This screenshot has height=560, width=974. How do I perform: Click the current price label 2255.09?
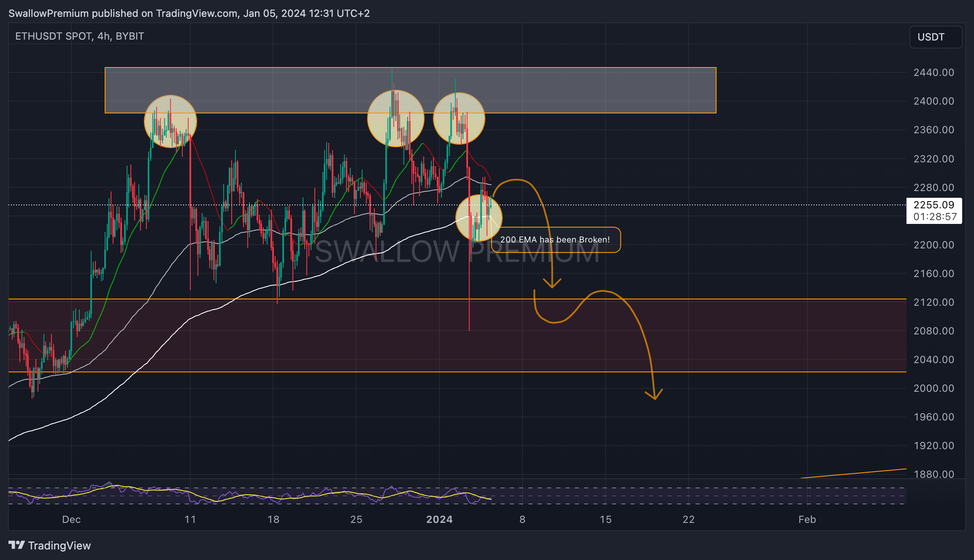tap(934, 205)
